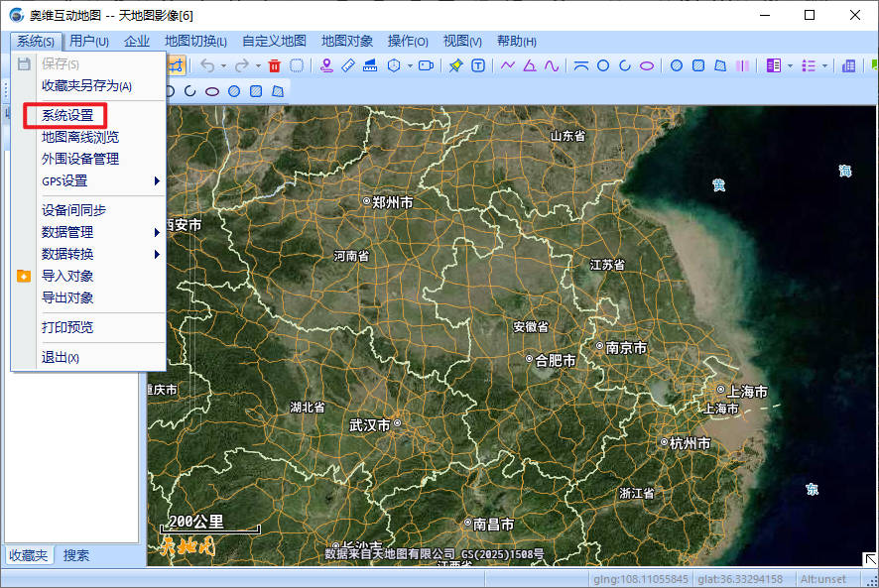The width and height of the screenshot is (879, 588).
Task: Click the red trash delete icon
Action: pyautogui.click(x=275, y=65)
